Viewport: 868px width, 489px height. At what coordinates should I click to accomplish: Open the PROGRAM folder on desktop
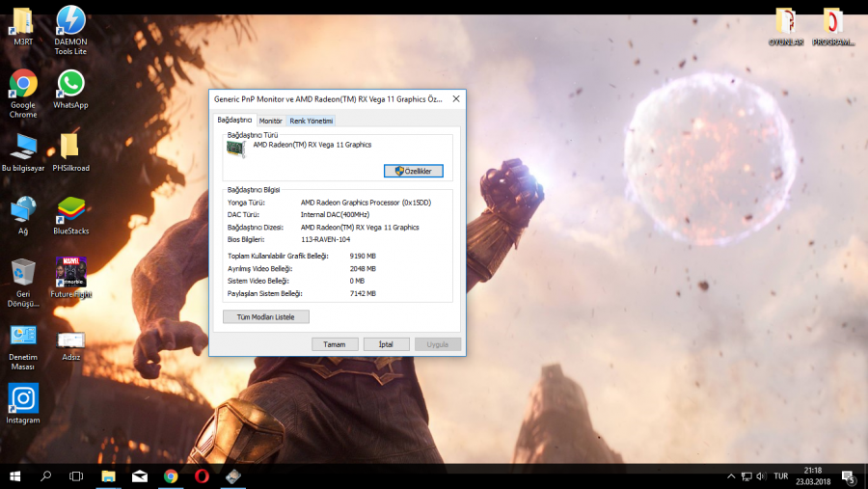pyautogui.click(x=833, y=27)
